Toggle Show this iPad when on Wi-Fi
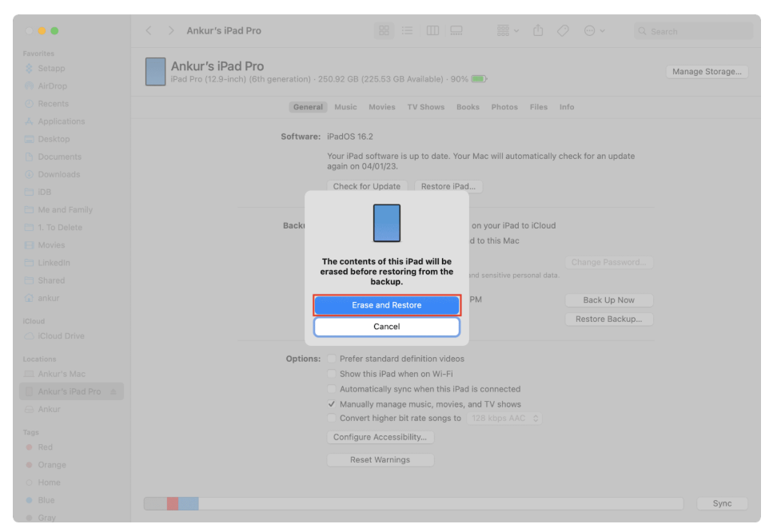 coord(332,374)
